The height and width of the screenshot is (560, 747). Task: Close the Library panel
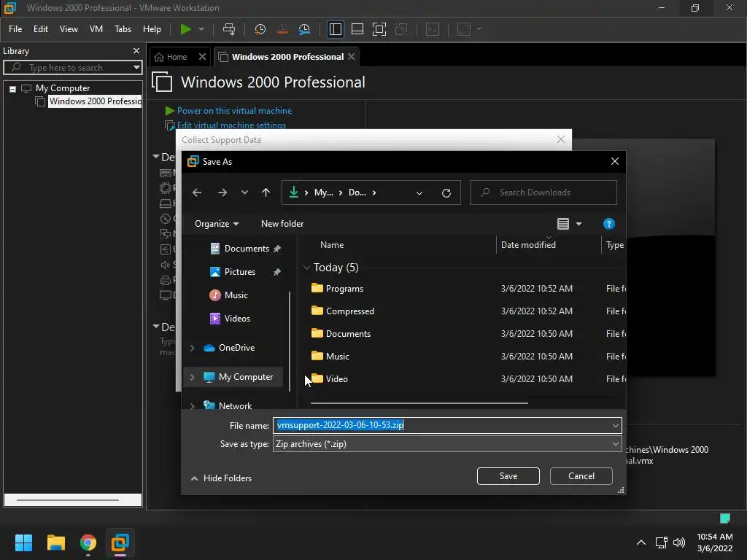[136, 50]
